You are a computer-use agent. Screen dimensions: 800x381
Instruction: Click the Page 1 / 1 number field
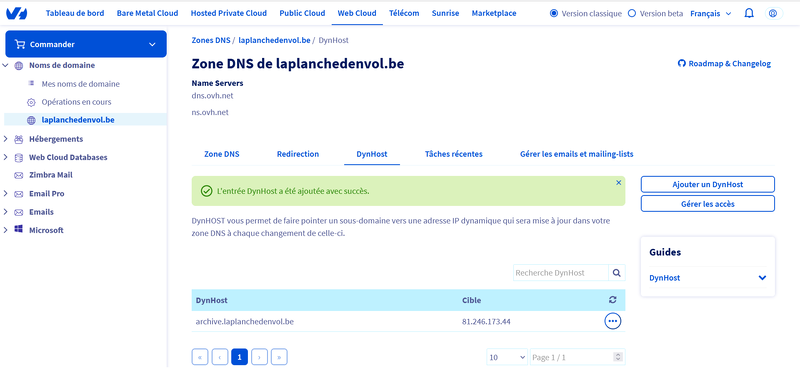[578, 358]
